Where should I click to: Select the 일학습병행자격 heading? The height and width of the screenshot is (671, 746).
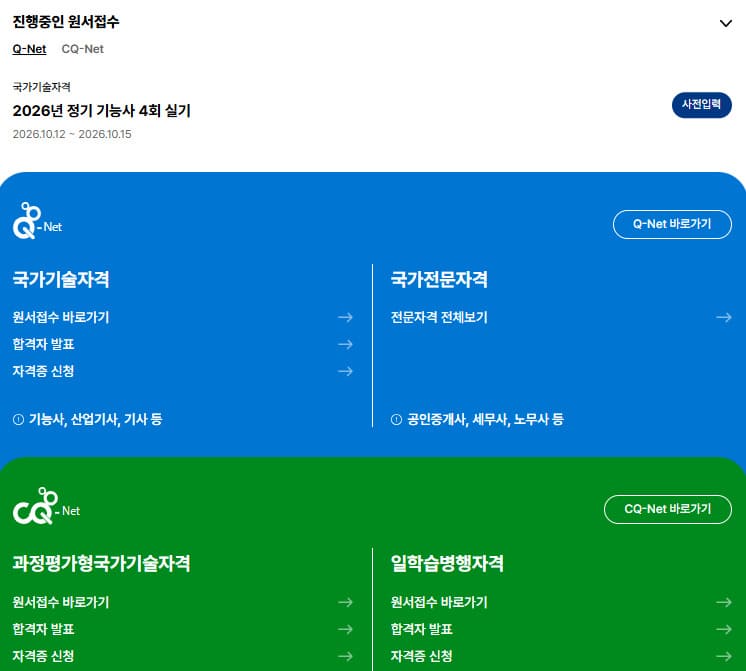click(447, 563)
